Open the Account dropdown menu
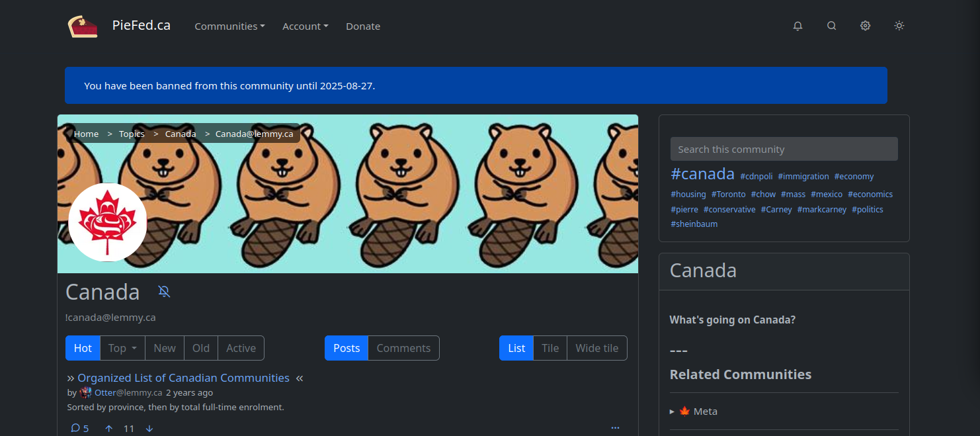This screenshot has height=436, width=980. click(305, 26)
